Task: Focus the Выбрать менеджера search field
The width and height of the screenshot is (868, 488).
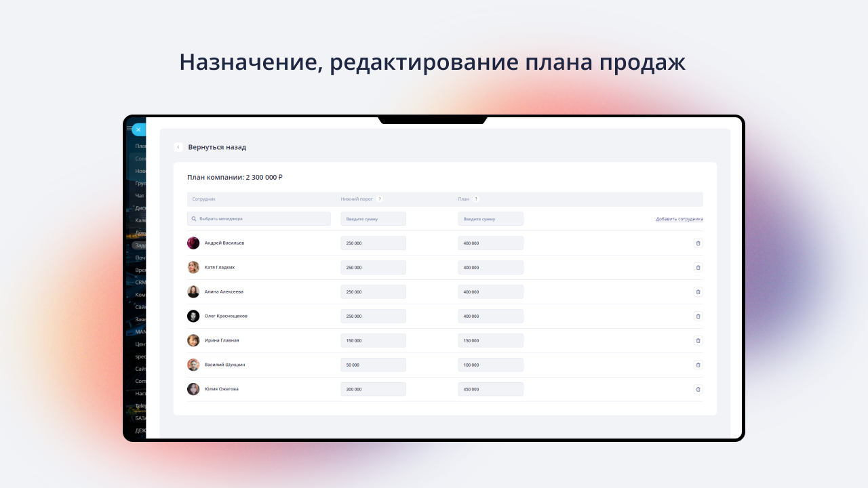Action: pos(259,219)
